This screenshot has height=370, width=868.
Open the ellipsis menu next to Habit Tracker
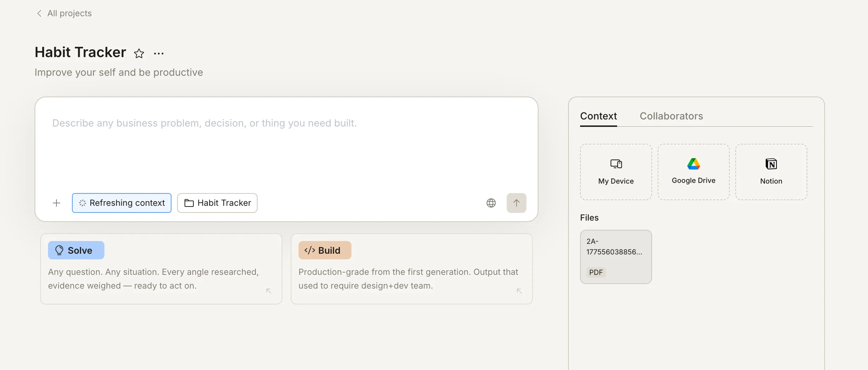coord(158,53)
